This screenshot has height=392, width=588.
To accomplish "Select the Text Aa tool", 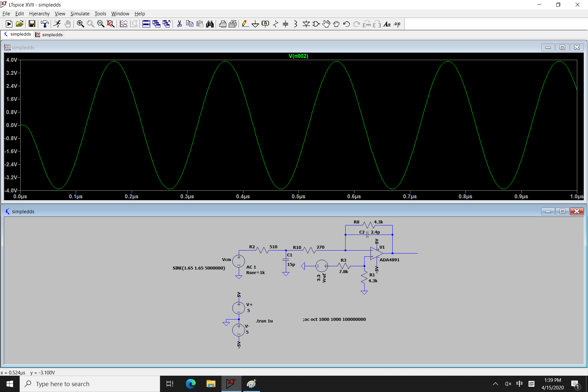I will (387, 24).
